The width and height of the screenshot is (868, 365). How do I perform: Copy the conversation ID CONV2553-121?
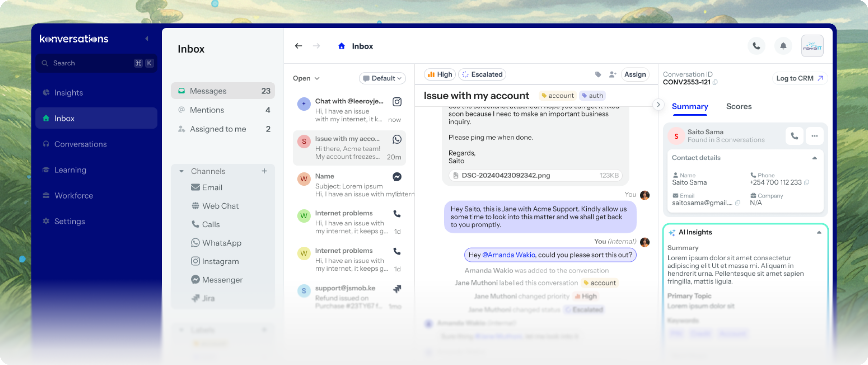click(x=715, y=82)
